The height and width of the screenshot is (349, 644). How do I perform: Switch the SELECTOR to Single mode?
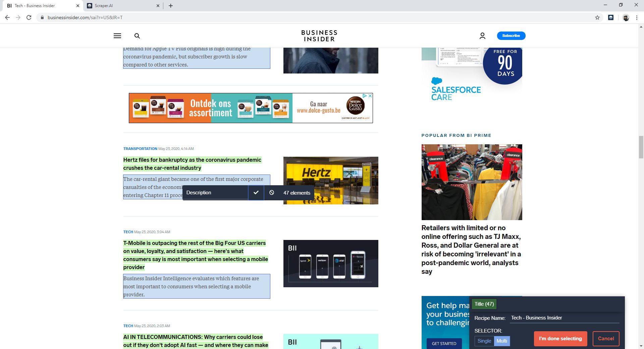pos(484,341)
